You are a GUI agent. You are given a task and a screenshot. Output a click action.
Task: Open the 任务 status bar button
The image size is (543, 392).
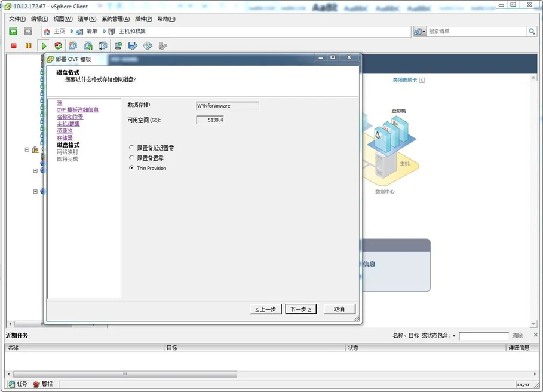18,384
